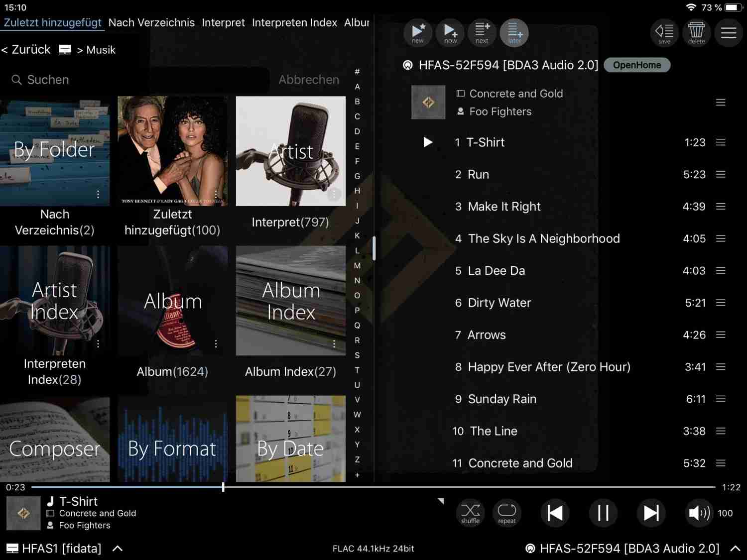Expand the HFAS-52F594 renderer selector at bottom
Viewport: 747px width, 560px height.
coord(735,549)
